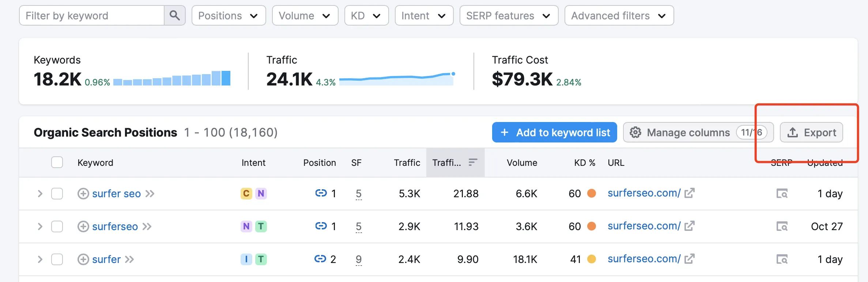
Task: Click the T intent badge for surferseo
Action: click(261, 226)
